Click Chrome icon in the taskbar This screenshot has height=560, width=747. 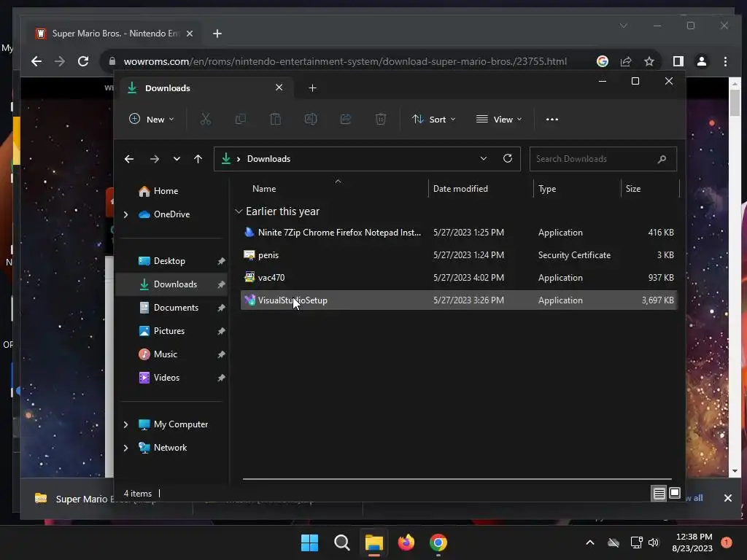438,542
